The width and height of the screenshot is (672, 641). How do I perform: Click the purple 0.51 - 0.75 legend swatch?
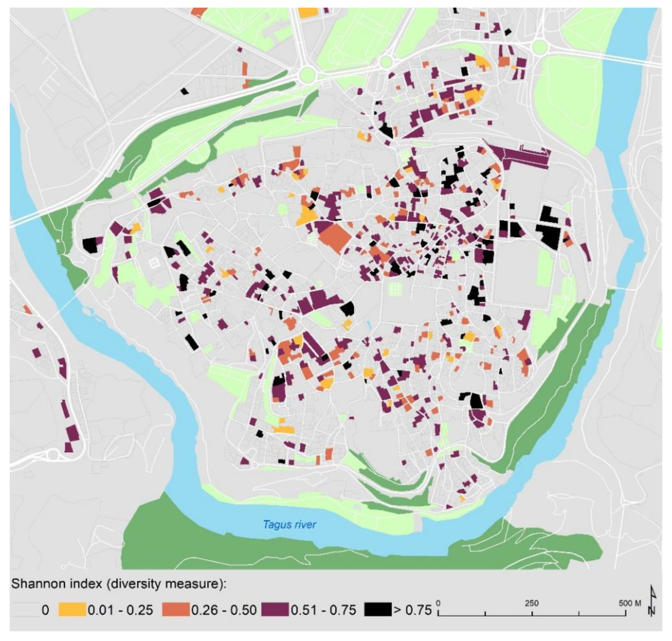tap(275, 610)
